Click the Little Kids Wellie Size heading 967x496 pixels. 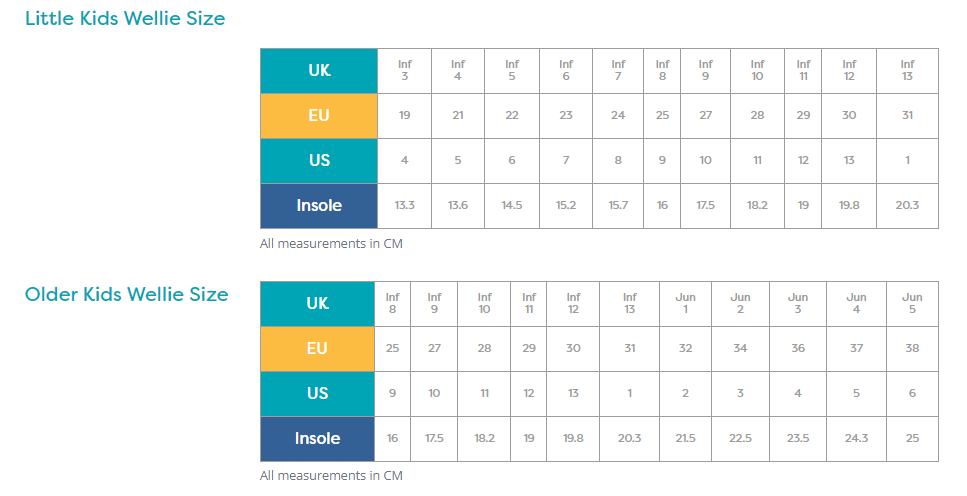point(125,18)
